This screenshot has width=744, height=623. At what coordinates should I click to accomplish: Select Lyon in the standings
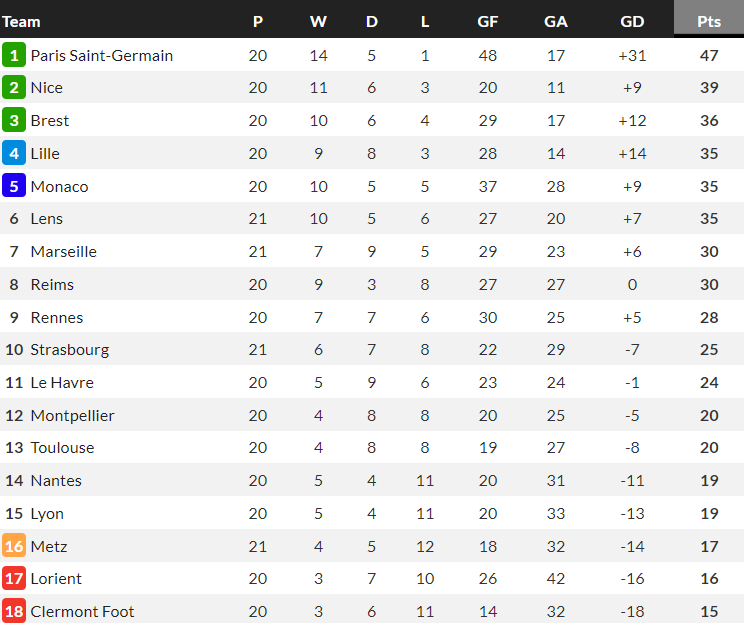click(x=47, y=513)
